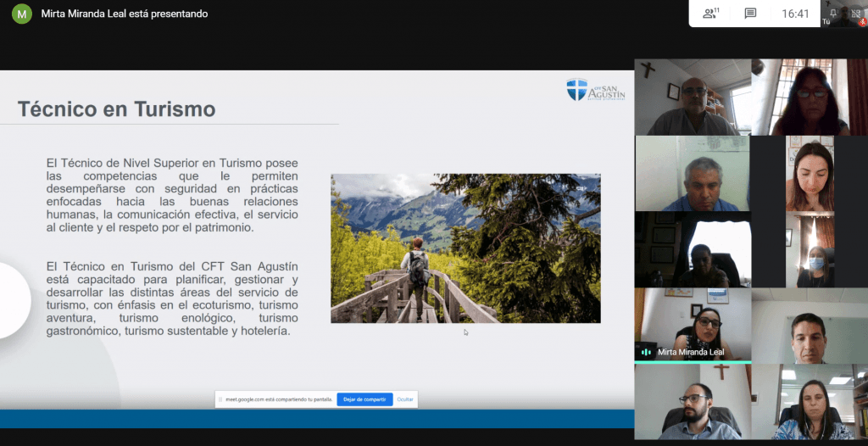
Task: Select the Mirta Miranda Leal video tile
Action: (693, 326)
